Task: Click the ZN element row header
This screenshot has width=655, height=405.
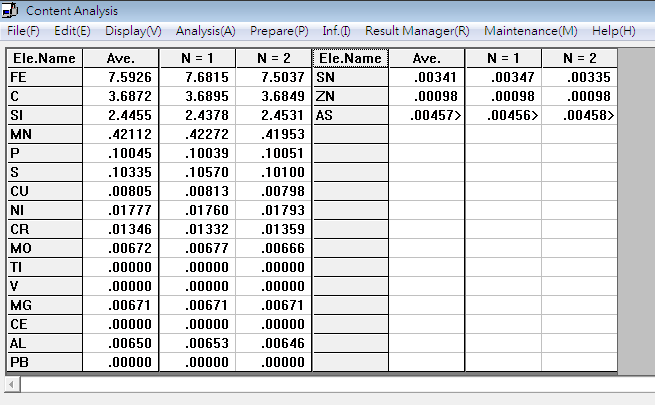Action: click(350, 97)
